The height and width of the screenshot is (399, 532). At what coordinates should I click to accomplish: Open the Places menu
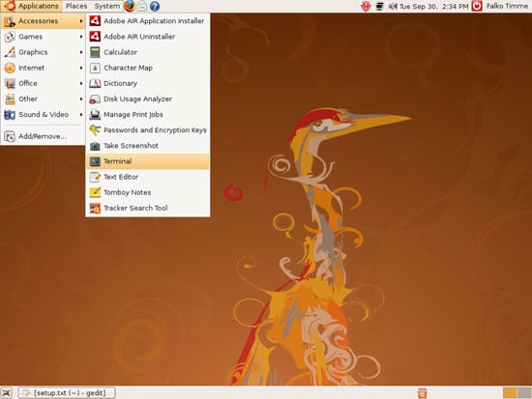(x=76, y=6)
